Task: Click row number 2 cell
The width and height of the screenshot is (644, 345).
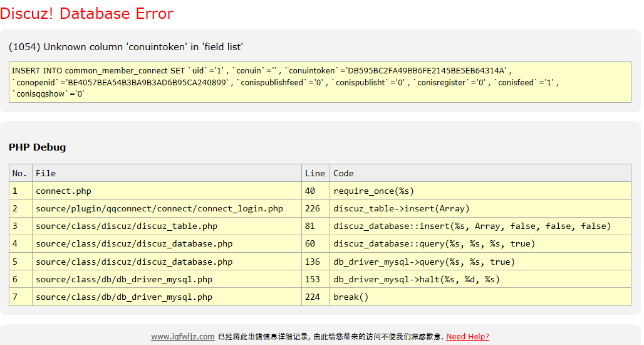Action: (x=21, y=208)
